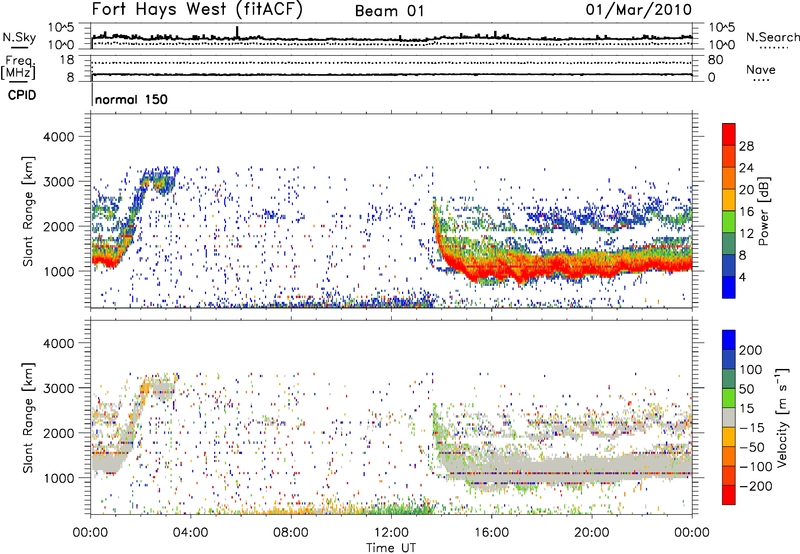Viewport: 800px width, 554px height.
Task: Click the 'Nave' legend label
Action: click(x=761, y=70)
